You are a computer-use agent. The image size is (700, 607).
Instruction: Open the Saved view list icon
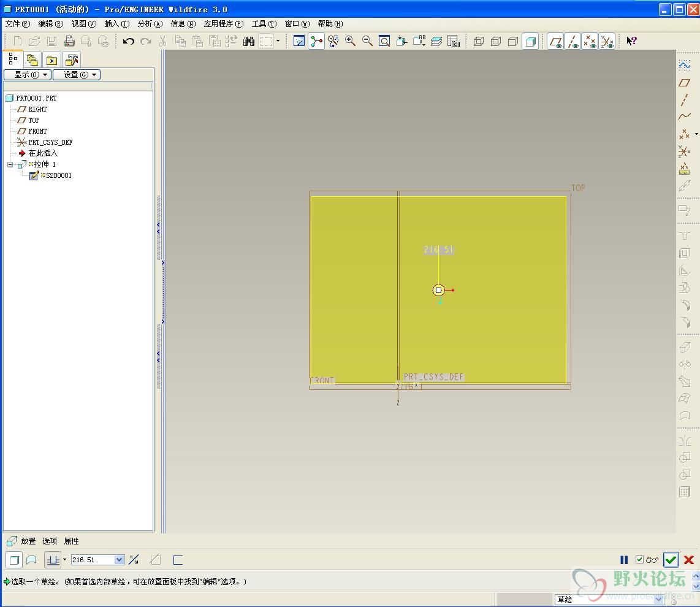[x=419, y=42]
